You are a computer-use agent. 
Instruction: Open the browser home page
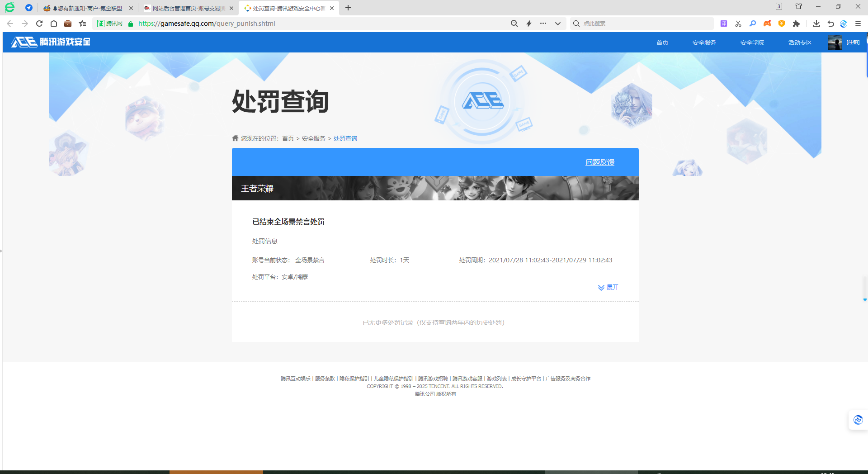coord(54,24)
